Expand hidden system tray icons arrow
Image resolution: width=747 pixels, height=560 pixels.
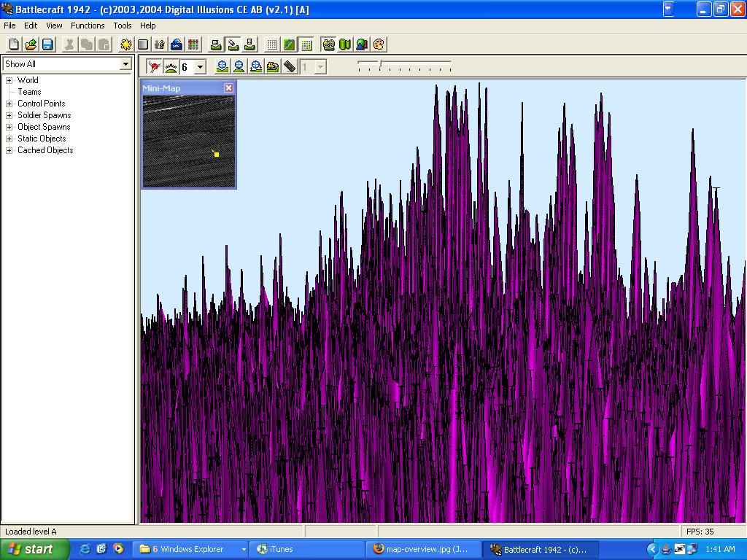point(652,550)
